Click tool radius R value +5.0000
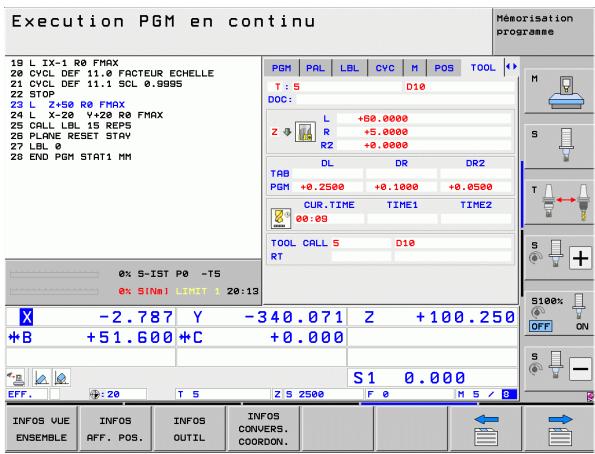595x454 pixels. click(386, 132)
